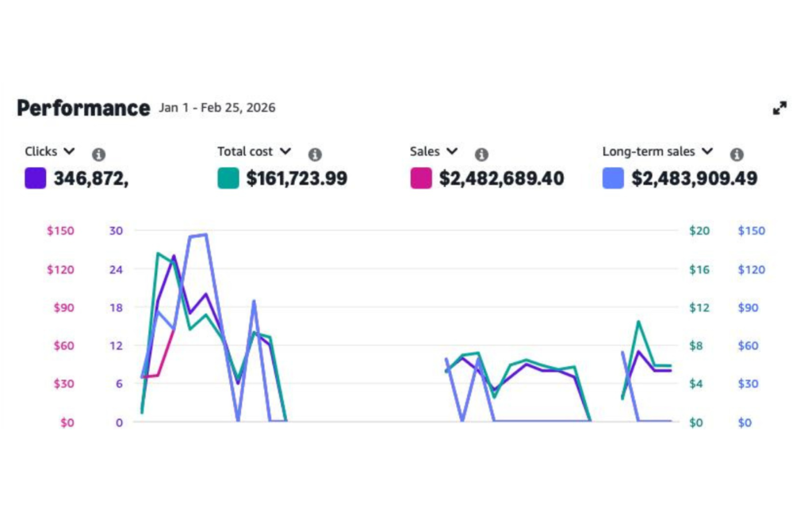
Task: Show the info tooltip for Sales
Action: click(481, 155)
